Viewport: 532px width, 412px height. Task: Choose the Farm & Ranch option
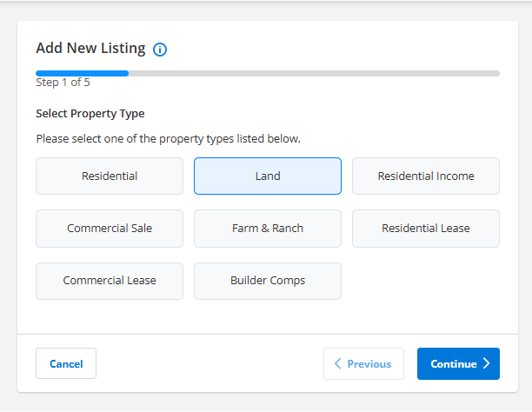tap(268, 229)
